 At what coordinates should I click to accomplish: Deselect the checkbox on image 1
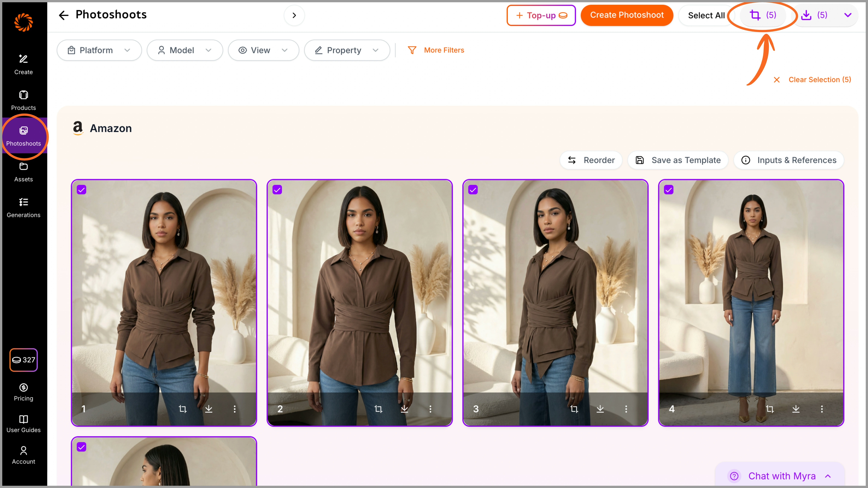[81, 190]
